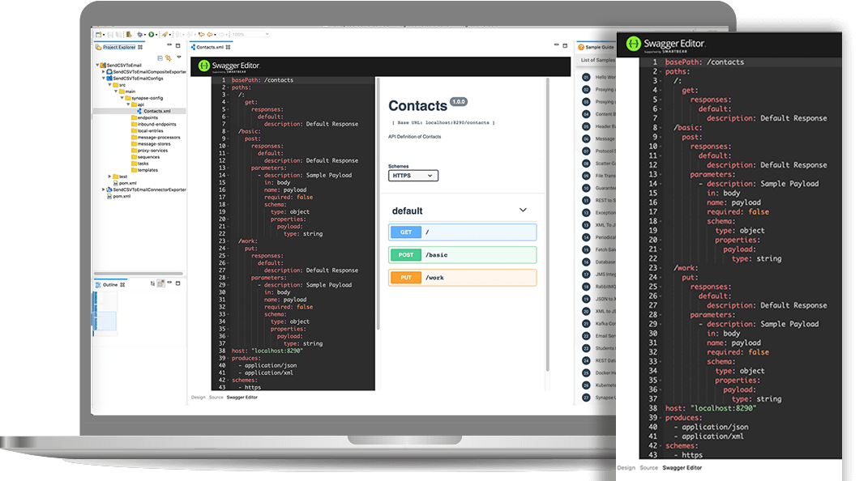The image size is (868, 481).
Task: Click the green Run icon in the toolbar
Action: tap(152, 34)
